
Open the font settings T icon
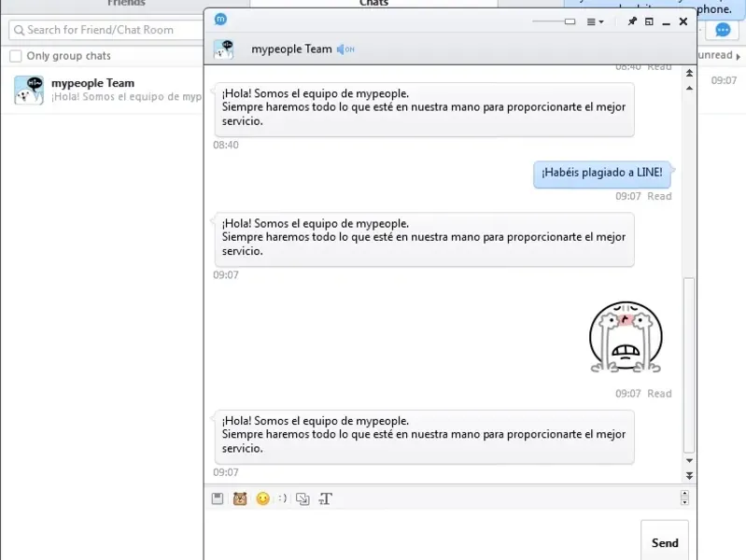point(326,498)
